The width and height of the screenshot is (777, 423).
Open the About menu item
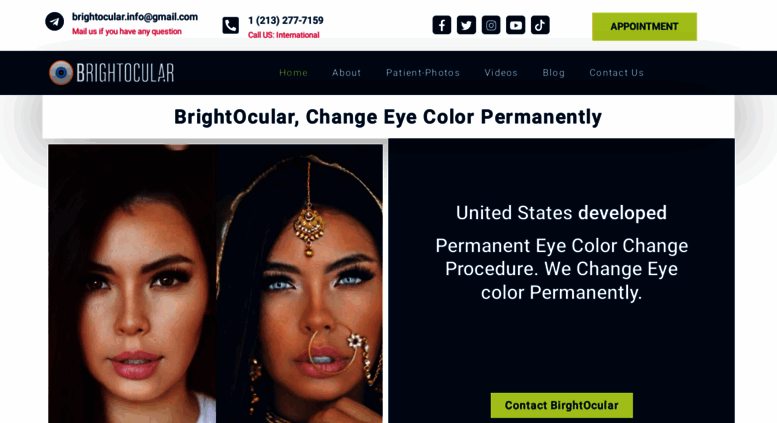(346, 73)
